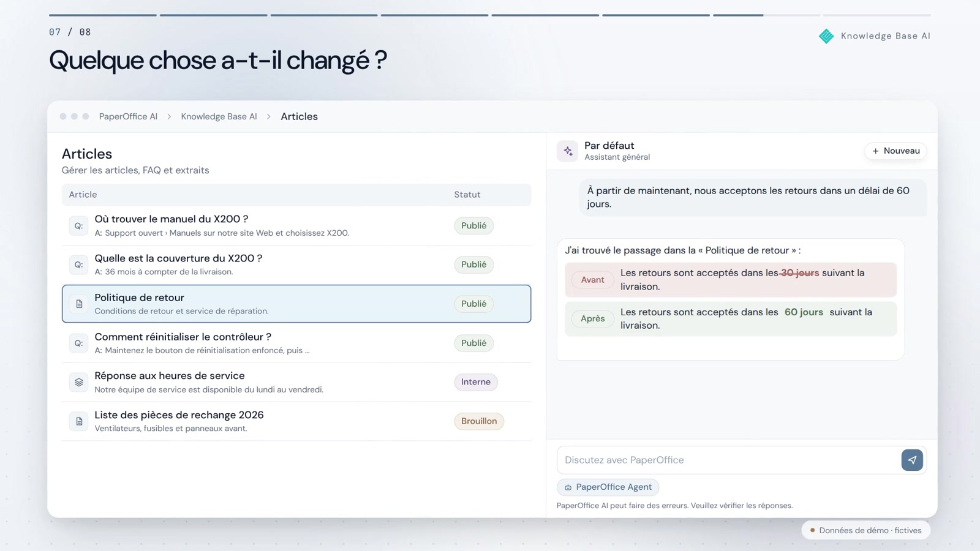
Task: Click the Interne status badge
Action: click(x=476, y=382)
